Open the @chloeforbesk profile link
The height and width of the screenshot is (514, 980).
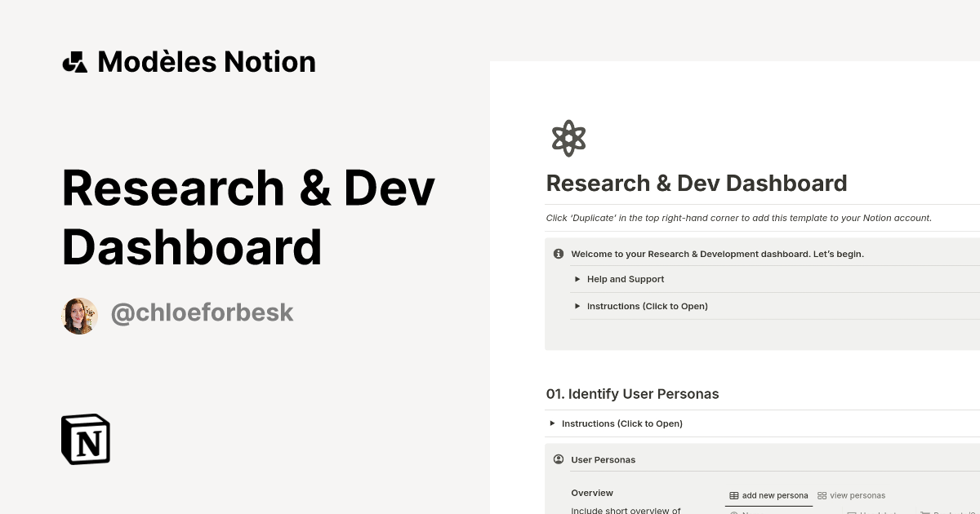coord(202,312)
